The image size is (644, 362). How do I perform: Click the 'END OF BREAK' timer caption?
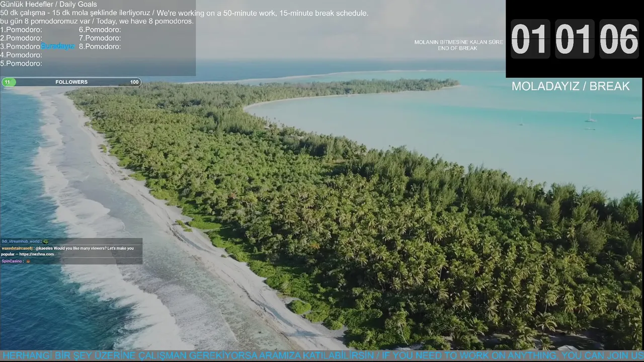click(x=457, y=48)
